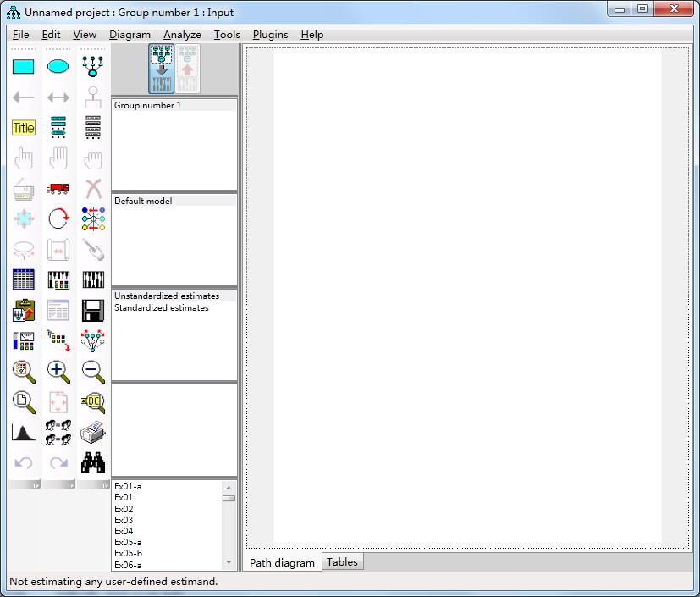The width and height of the screenshot is (700, 597).
Task: Click the Zoom In magnifier
Action: pyautogui.click(x=58, y=371)
